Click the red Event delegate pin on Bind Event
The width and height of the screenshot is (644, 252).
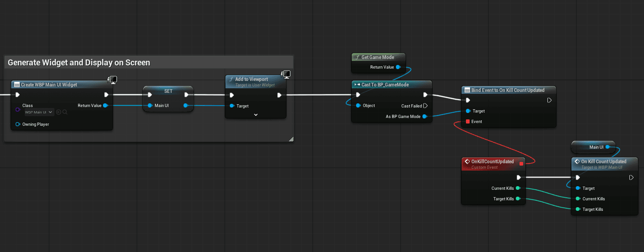[x=467, y=122]
